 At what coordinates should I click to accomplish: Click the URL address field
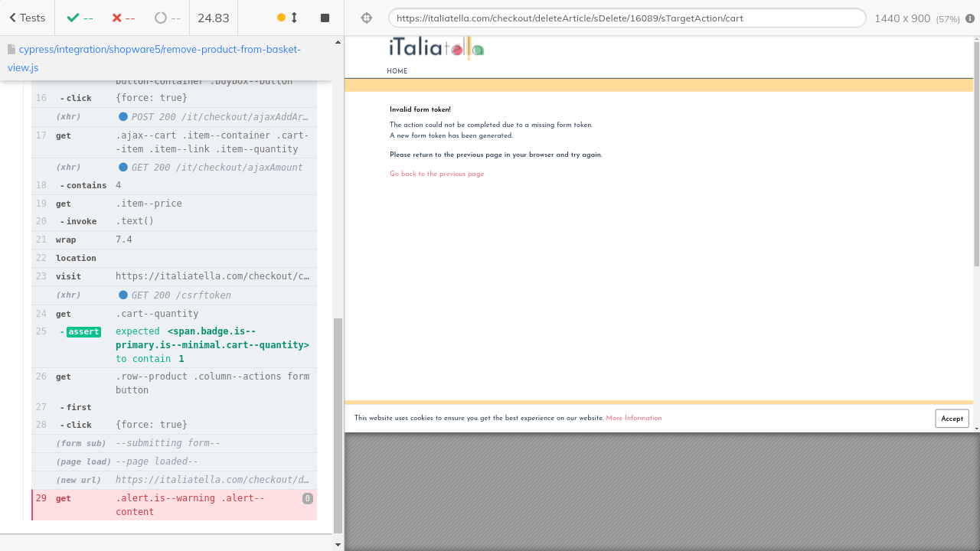pos(626,18)
